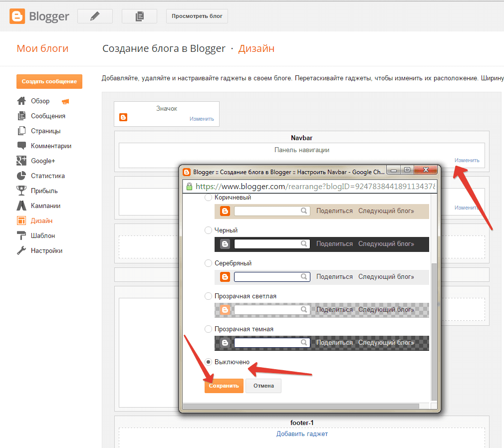504x448 pixels.
Task: Open the Мои блоги link
Action: [42, 48]
